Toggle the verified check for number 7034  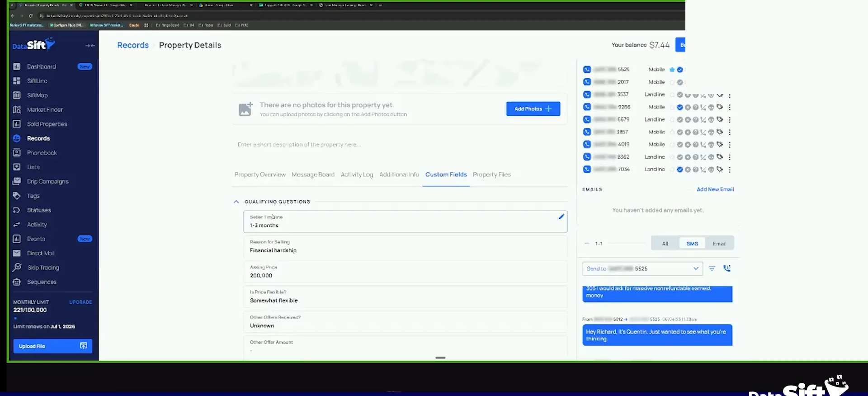(x=680, y=170)
